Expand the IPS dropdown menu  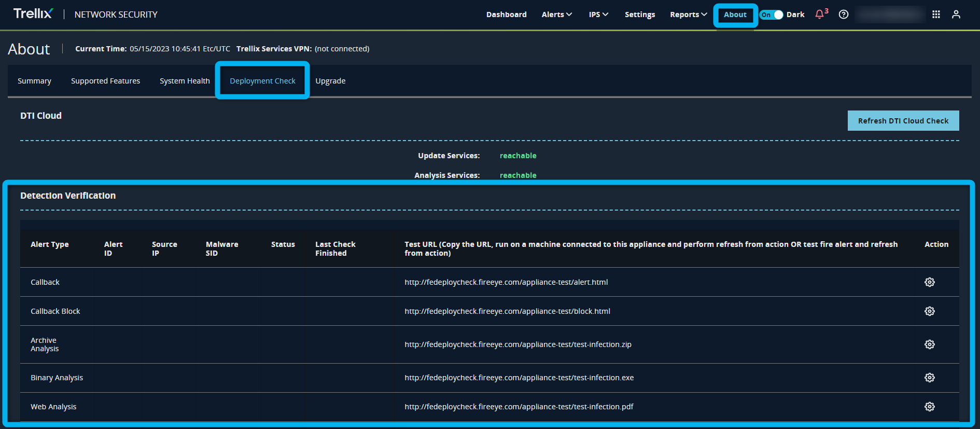[x=598, y=15]
